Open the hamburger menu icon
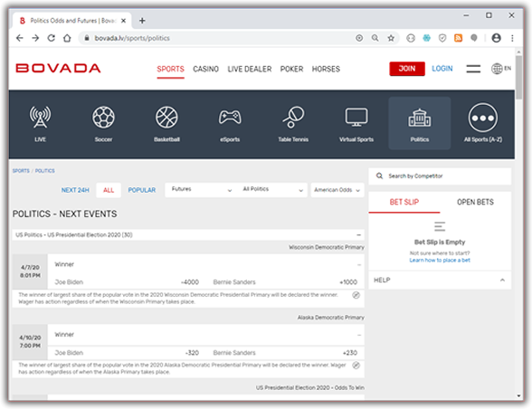This screenshot has width=532, height=409. (473, 69)
